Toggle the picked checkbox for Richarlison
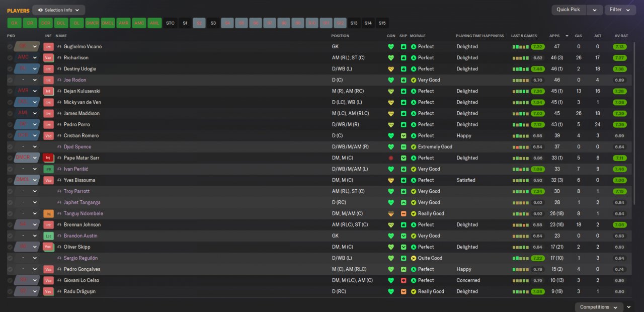The height and width of the screenshot is (312, 644). coord(10,58)
